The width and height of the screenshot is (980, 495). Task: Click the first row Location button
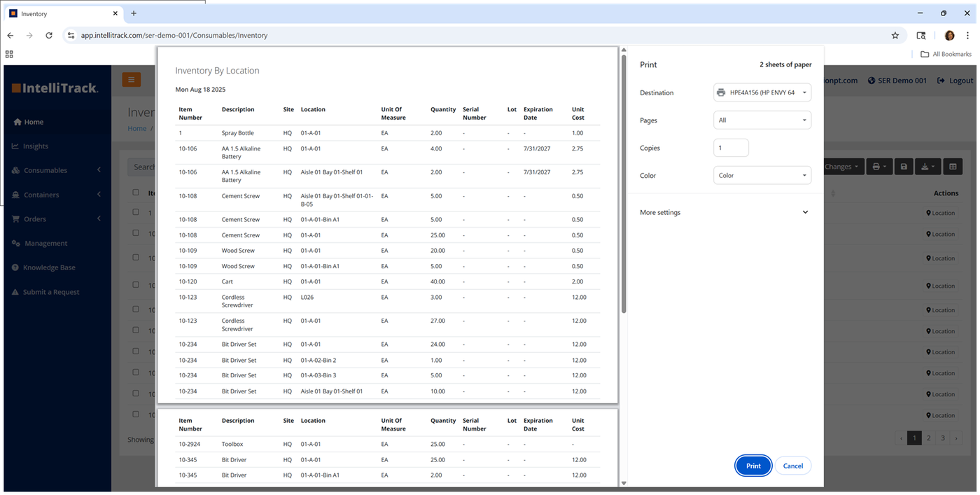(x=940, y=213)
